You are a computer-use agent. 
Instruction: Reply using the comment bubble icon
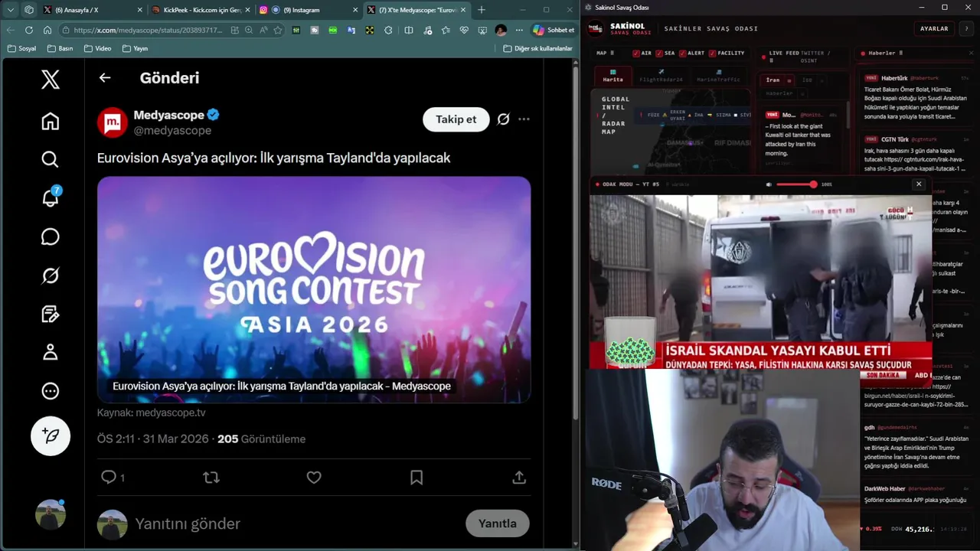109,477
